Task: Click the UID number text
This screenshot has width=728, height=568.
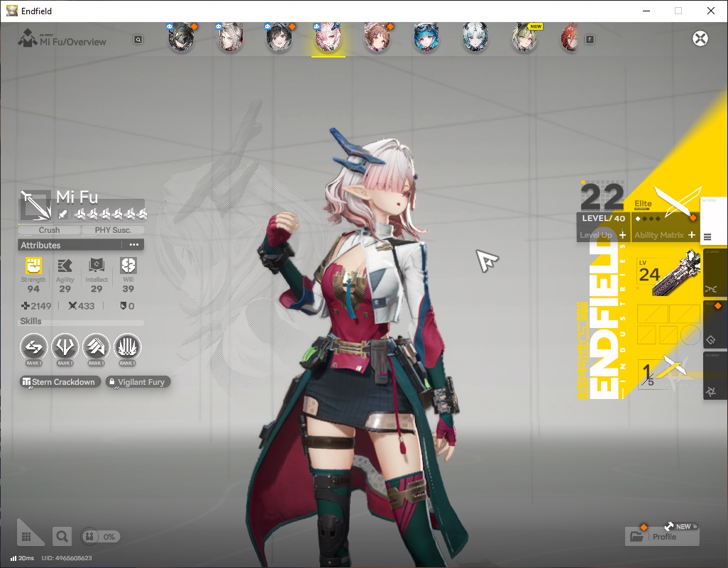Action: 67,558
